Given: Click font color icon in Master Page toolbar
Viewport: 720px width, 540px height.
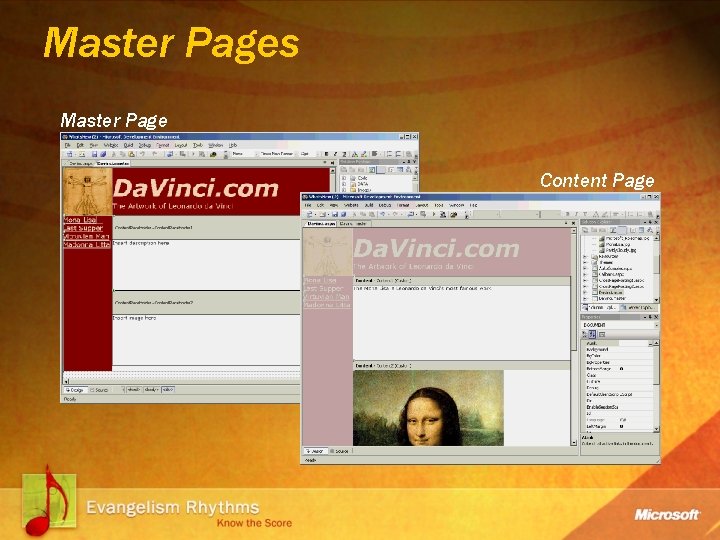Looking at the screenshot, I should coord(354,154).
